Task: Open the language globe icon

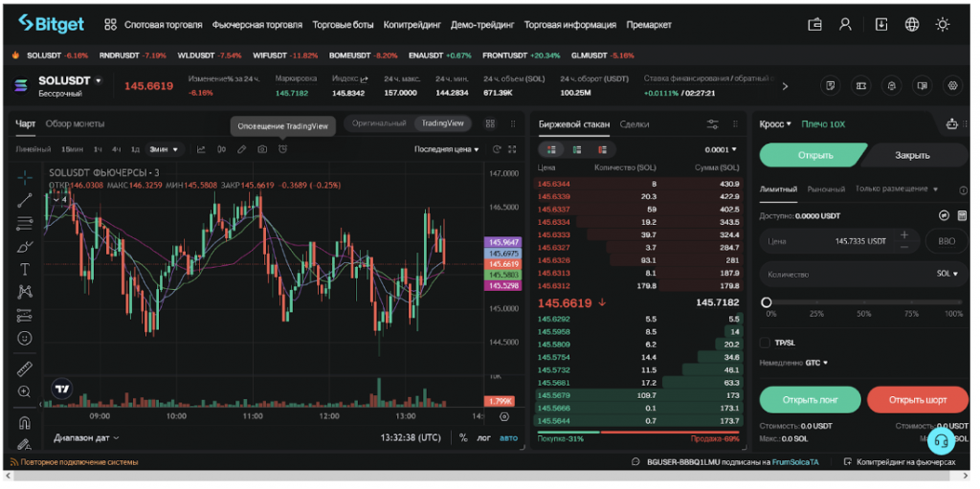Action: pyautogui.click(x=911, y=24)
